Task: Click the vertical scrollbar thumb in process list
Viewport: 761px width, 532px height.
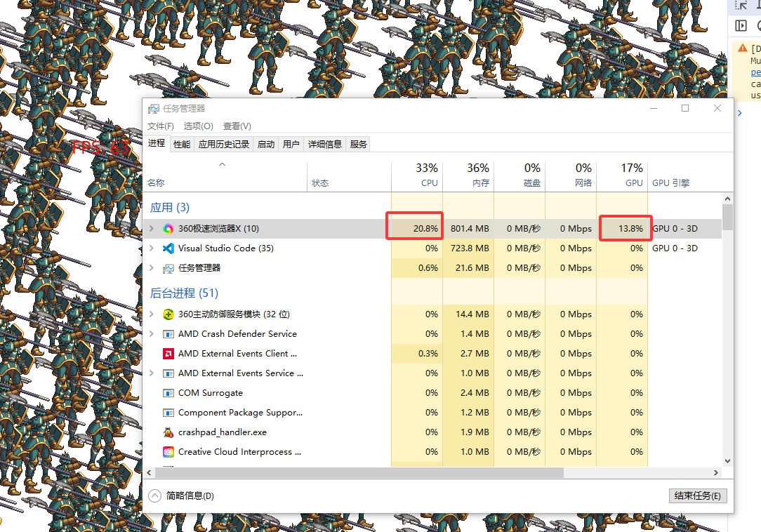Action: pyautogui.click(x=727, y=217)
